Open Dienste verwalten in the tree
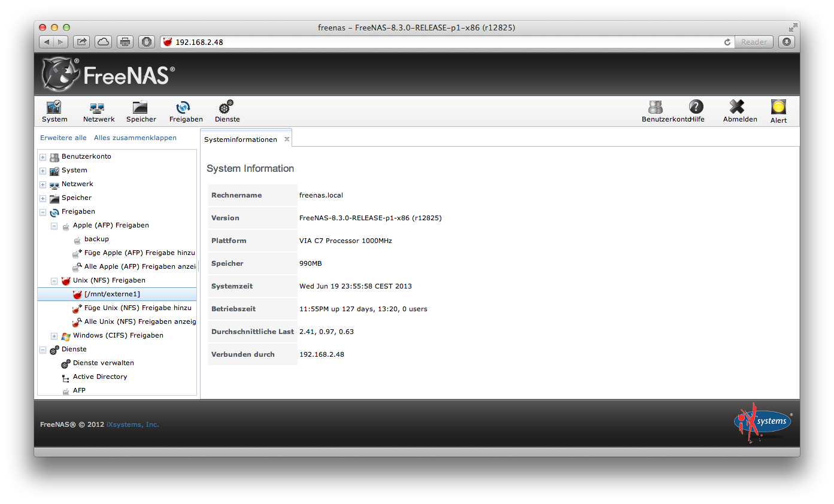This screenshot has width=834, height=504. [103, 363]
